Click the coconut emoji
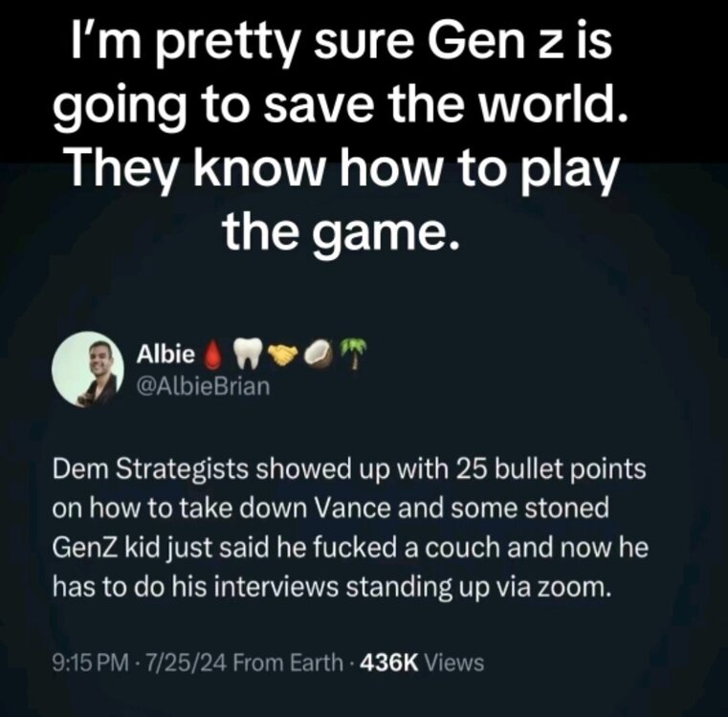This screenshot has width=728, height=717. [x=319, y=354]
